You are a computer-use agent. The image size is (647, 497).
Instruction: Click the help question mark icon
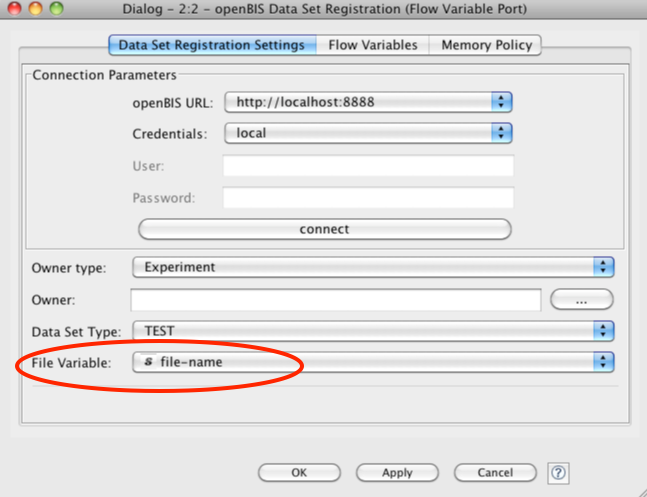click(558, 472)
